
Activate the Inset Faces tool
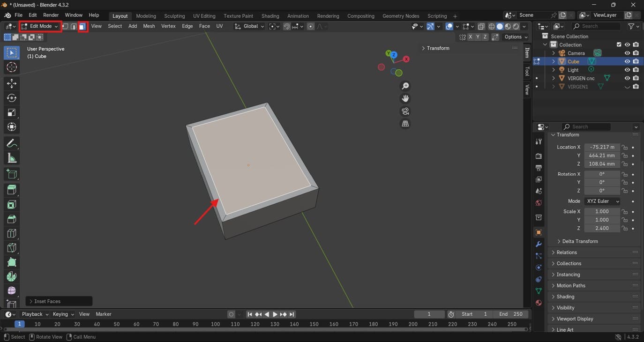pos(12,204)
